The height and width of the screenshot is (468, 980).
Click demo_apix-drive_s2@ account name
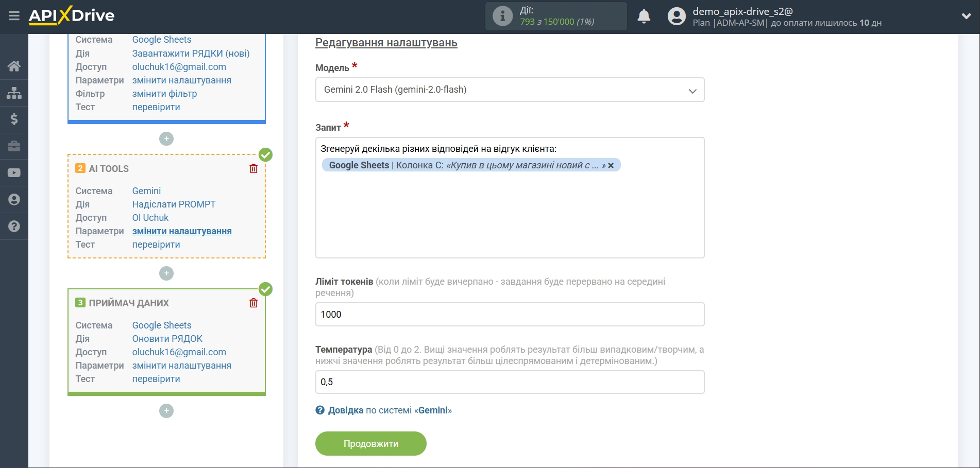point(742,11)
